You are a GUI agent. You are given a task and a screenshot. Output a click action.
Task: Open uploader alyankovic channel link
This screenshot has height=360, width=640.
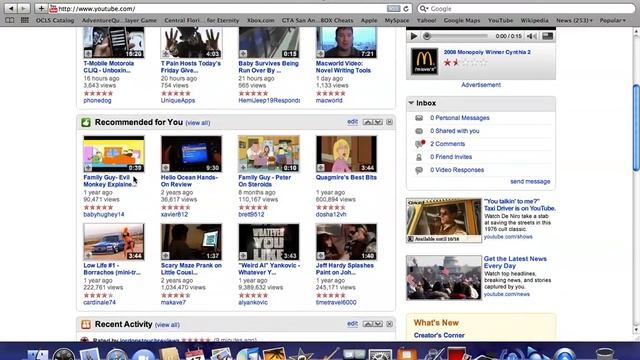253,302
